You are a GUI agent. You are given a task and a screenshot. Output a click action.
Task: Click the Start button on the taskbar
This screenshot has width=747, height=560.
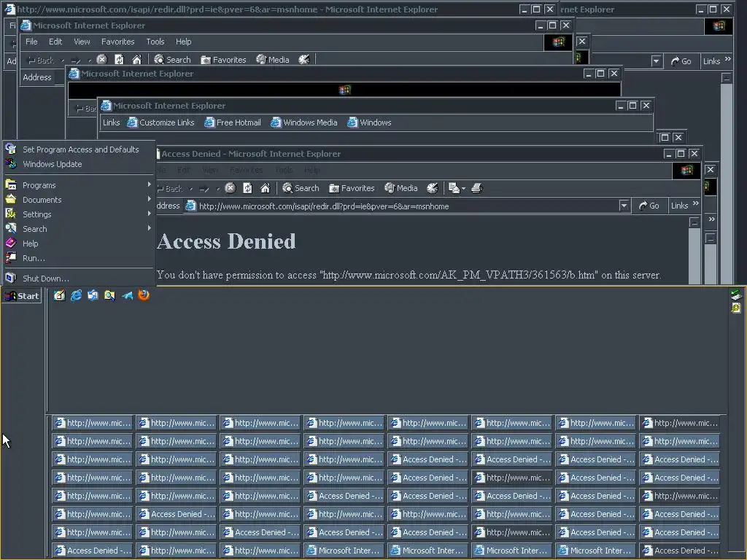[x=22, y=296]
